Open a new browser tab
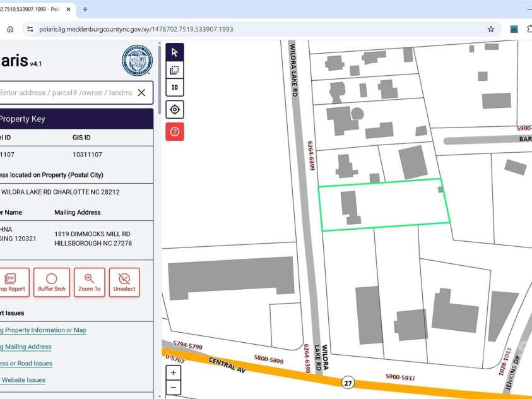532x399 pixels. pyautogui.click(x=85, y=9)
